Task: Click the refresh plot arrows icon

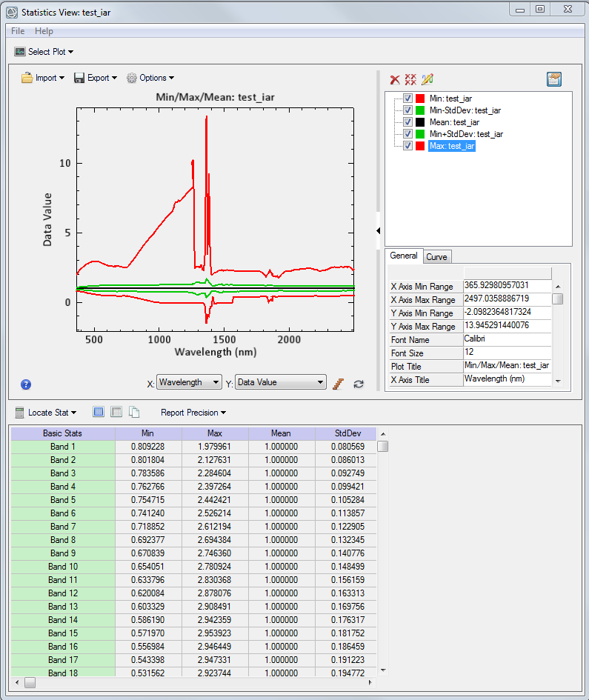Action: (359, 384)
